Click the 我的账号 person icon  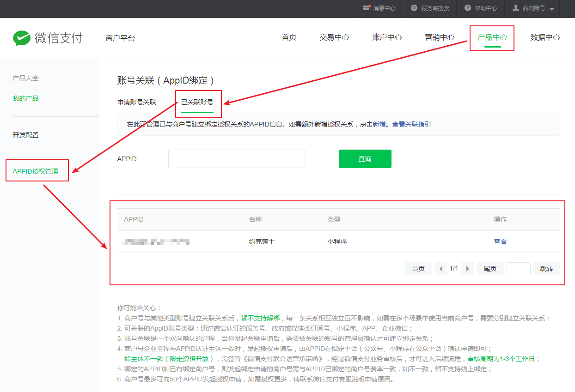click(x=516, y=8)
